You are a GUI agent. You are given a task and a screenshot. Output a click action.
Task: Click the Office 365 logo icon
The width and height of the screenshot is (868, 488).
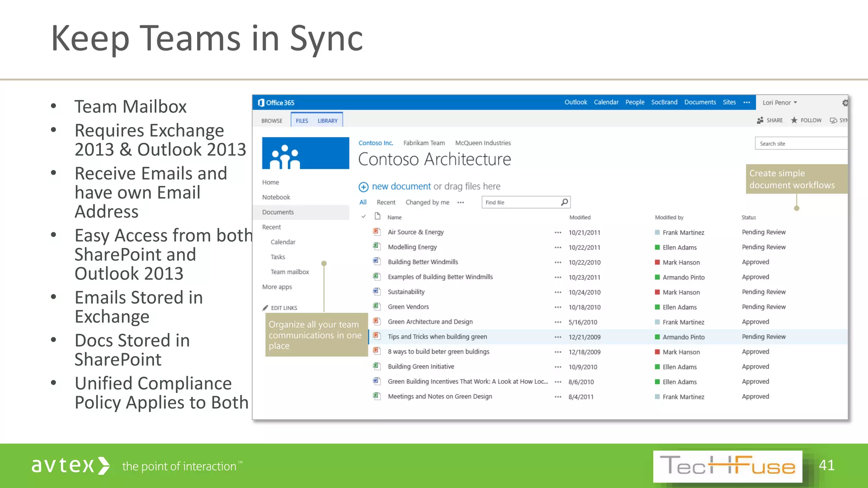pyautogui.click(x=261, y=103)
